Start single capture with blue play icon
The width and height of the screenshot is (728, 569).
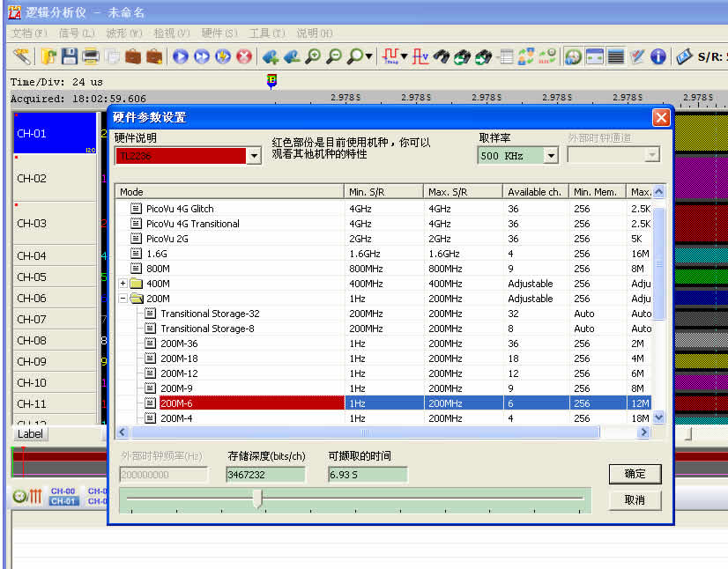pyautogui.click(x=181, y=56)
